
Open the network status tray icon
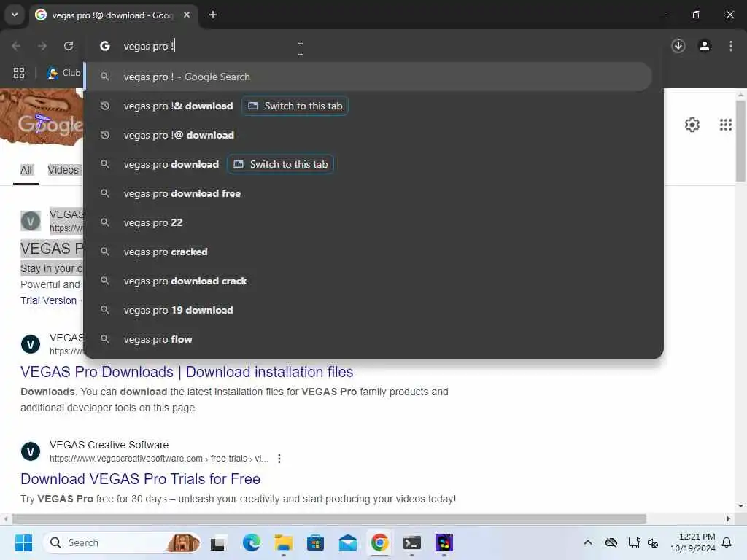634,542
